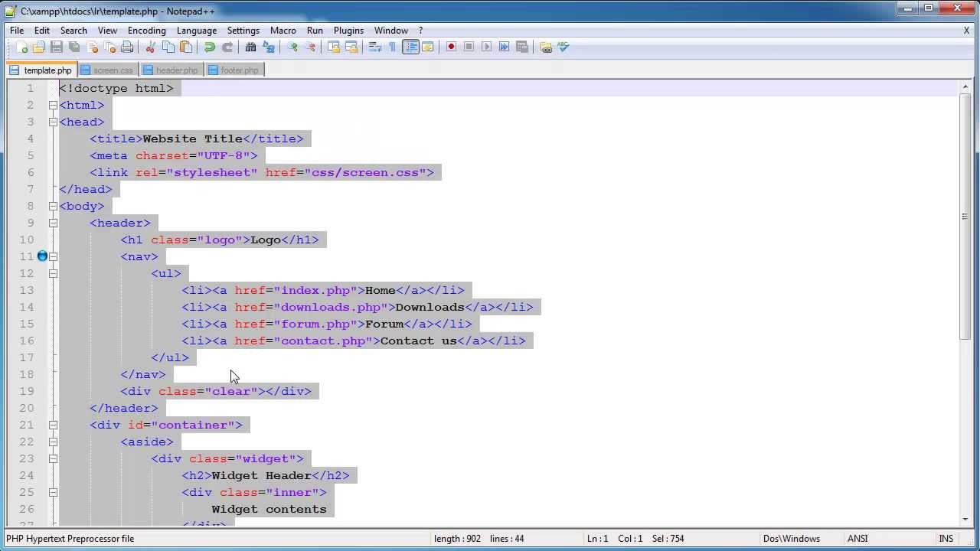Click the vertical scrollbar thumb

coord(965,217)
